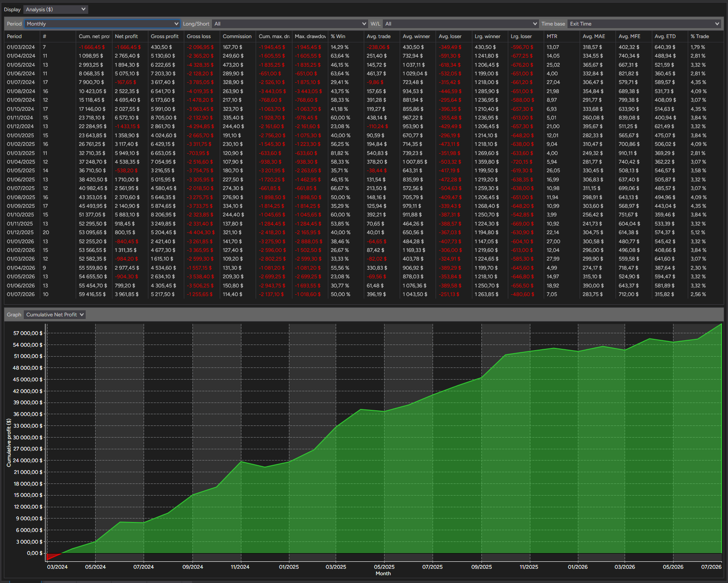Click the Cumulative profit ($) axis title

[x=9, y=442]
